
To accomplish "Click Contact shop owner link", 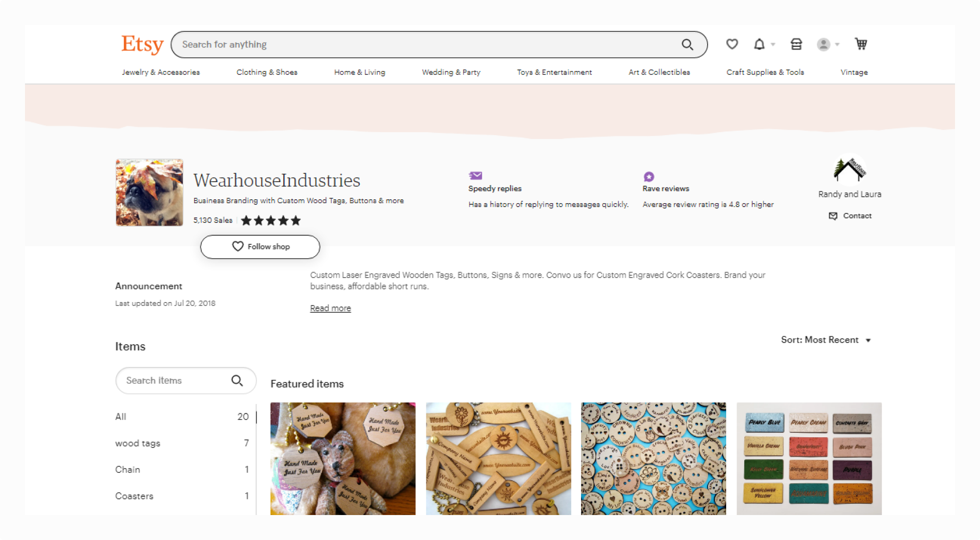I will 850,216.
